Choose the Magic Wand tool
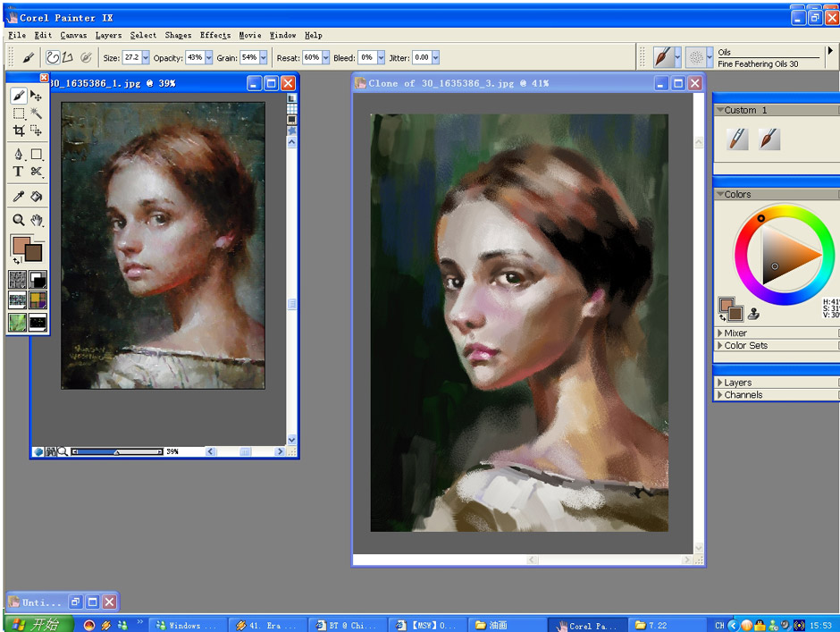Screen dimensions: 840x632 pos(36,114)
